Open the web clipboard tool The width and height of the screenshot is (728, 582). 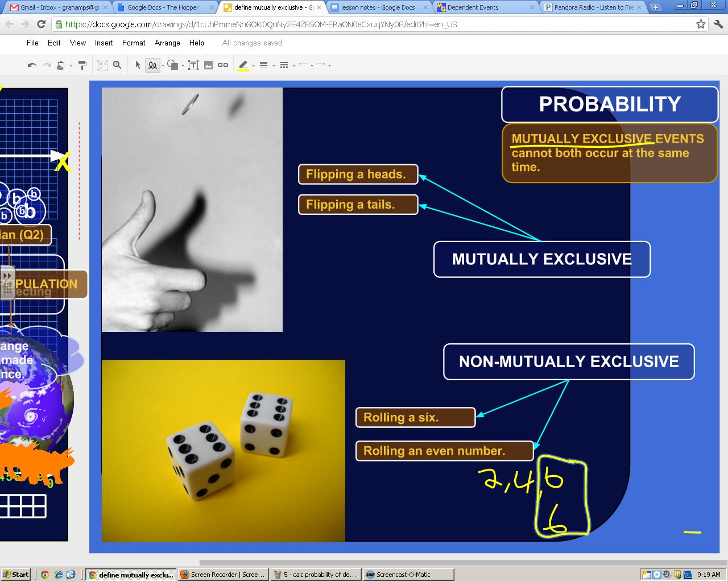pyautogui.click(x=61, y=65)
